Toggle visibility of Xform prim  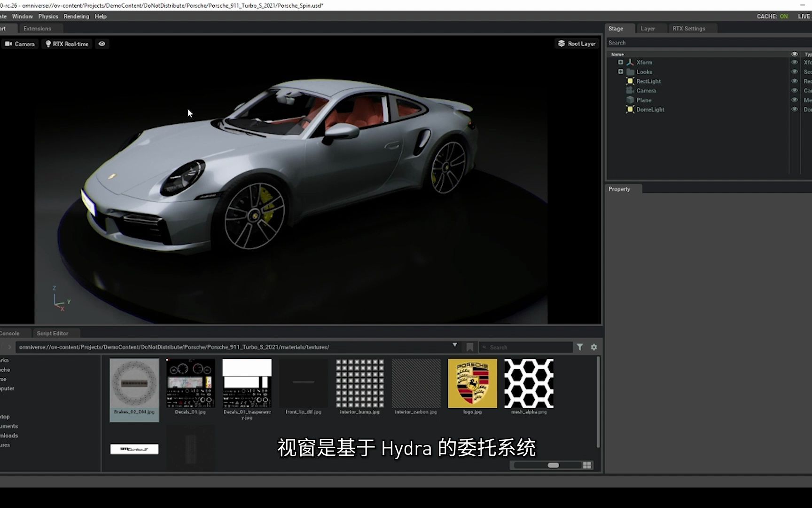tap(794, 62)
